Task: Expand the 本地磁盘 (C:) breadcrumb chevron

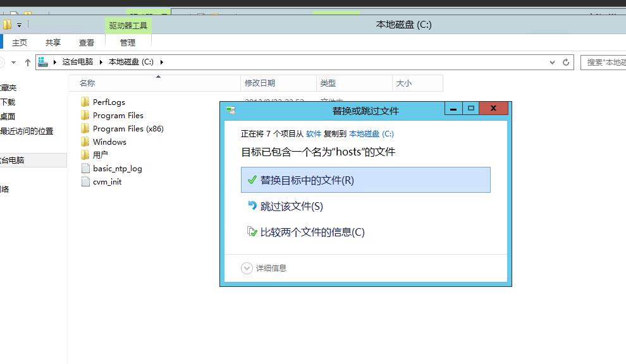Action: (162, 62)
